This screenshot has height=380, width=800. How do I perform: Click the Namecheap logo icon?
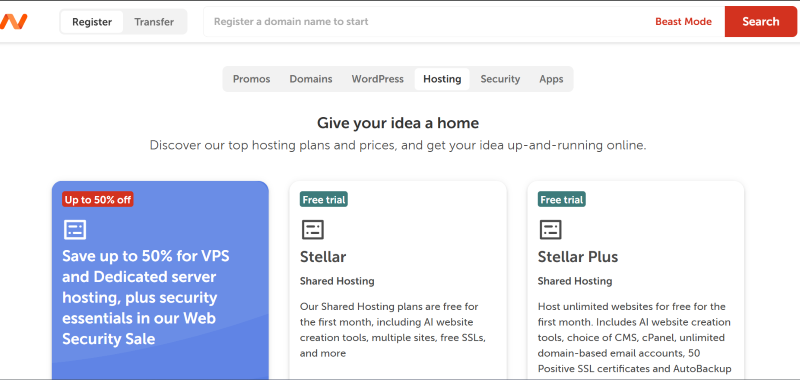coord(14,21)
